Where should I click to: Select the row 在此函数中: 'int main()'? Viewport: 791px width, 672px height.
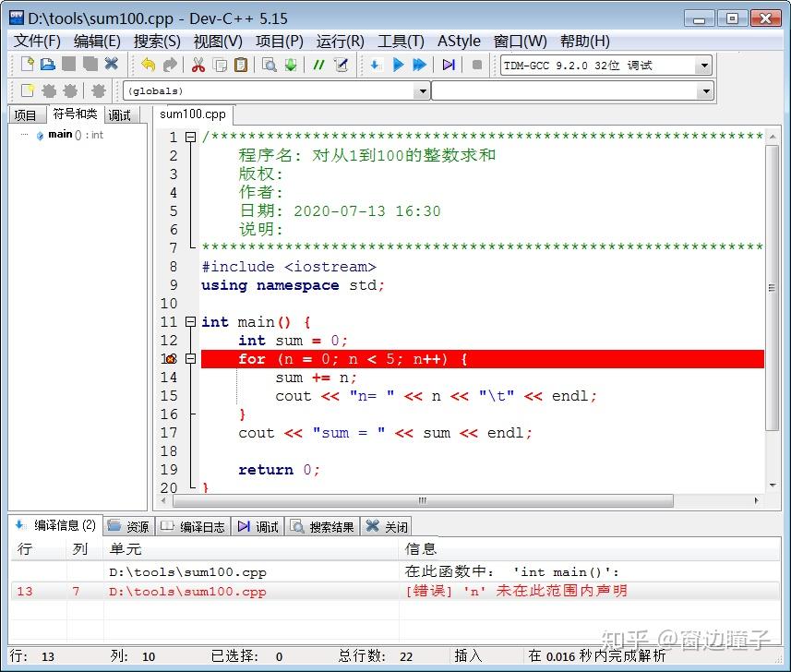[395, 571]
